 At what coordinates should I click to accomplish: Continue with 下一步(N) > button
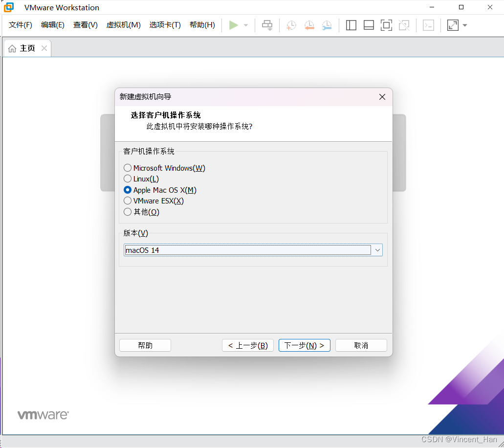305,345
